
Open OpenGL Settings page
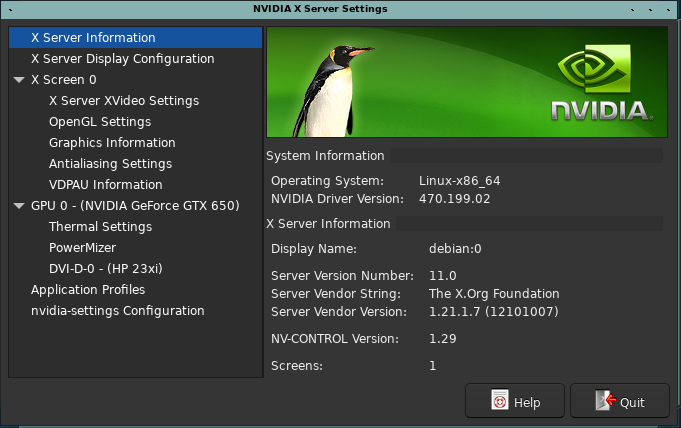(x=100, y=122)
